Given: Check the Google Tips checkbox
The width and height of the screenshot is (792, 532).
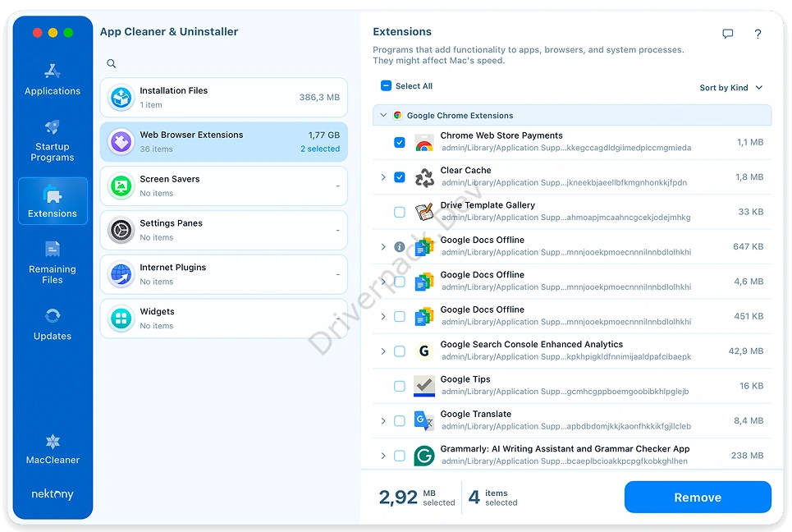Looking at the screenshot, I should coord(400,386).
